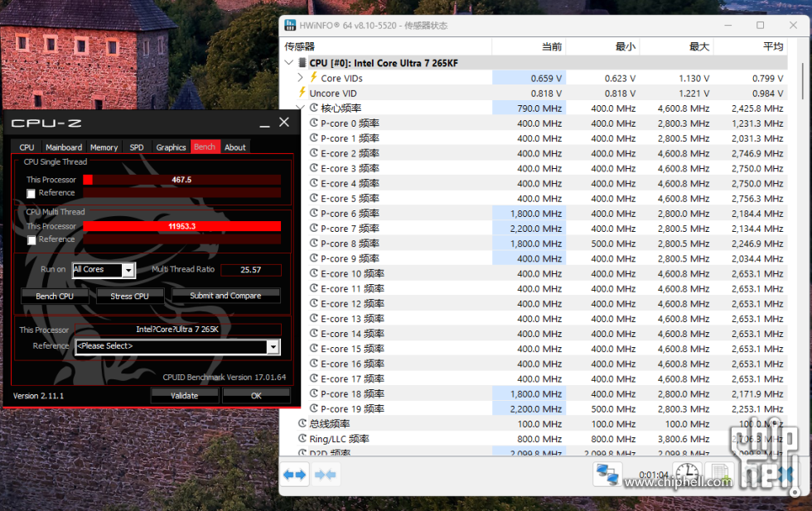Click Submit and Compare button
Image resolution: width=812 pixels, height=511 pixels.
click(225, 296)
